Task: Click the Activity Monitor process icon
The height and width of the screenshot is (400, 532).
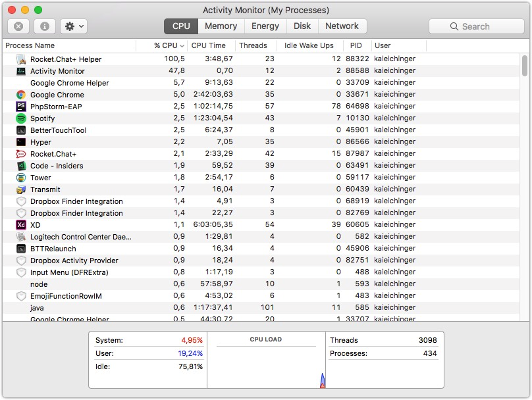Action: (x=21, y=71)
